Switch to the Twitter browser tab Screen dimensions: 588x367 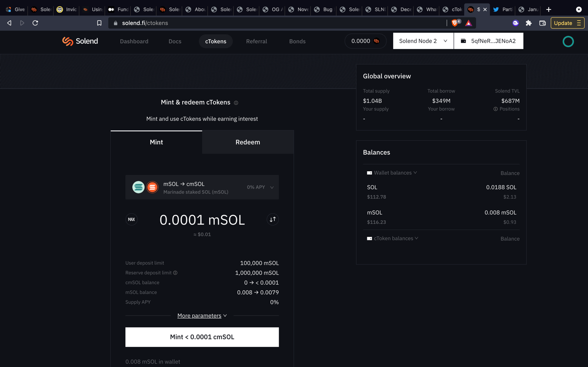click(x=503, y=9)
